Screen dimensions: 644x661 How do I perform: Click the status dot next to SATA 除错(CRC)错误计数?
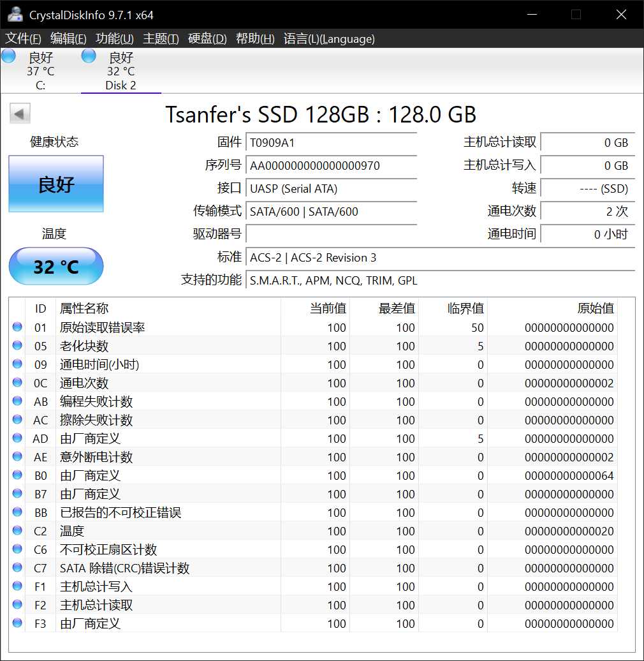[x=17, y=567]
